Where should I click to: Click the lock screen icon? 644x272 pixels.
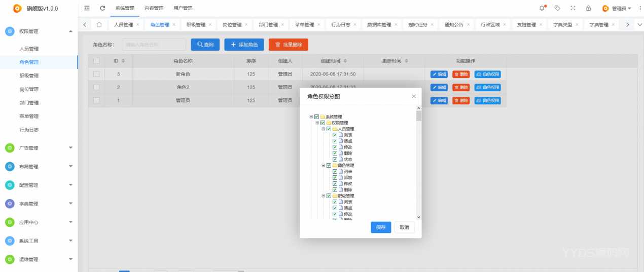click(588, 8)
